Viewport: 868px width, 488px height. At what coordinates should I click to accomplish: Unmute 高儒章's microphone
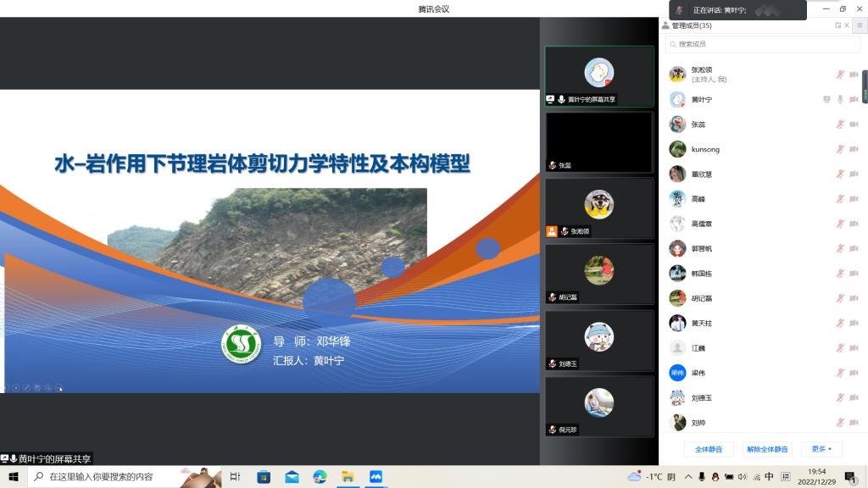click(x=840, y=224)
